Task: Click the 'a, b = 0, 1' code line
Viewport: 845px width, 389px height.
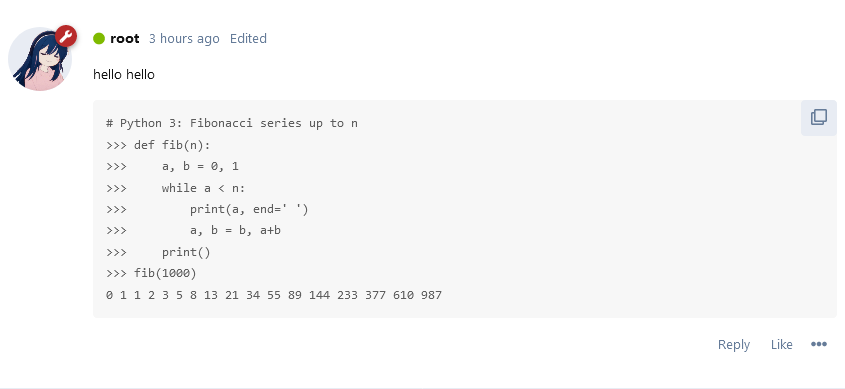Action: pyautogui.click(x=172, y=166)
